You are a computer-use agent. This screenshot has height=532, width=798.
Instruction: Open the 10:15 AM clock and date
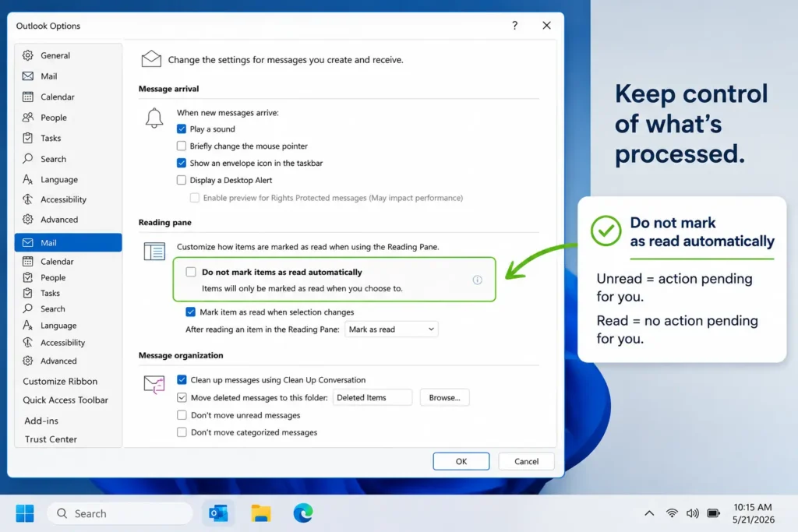click(754, 513)
